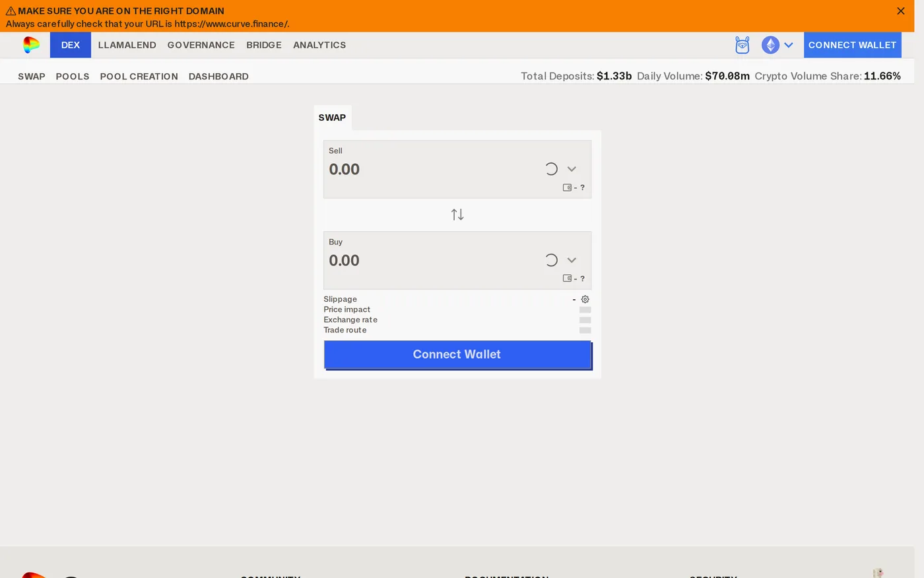This screenshot has height=578, width=924.
Task: Click the Buy token loading spinner icon
Action: coord(551,260)
